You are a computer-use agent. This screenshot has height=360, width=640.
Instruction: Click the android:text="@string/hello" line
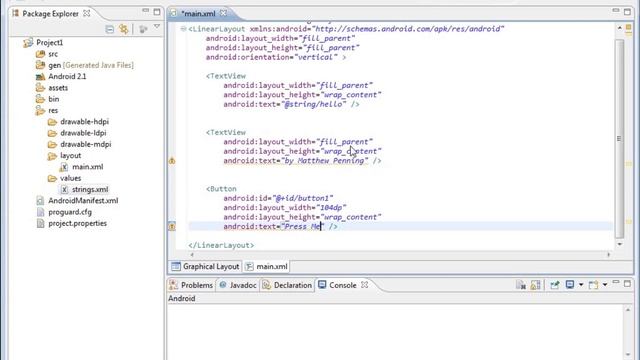click(x=291, y=104)
